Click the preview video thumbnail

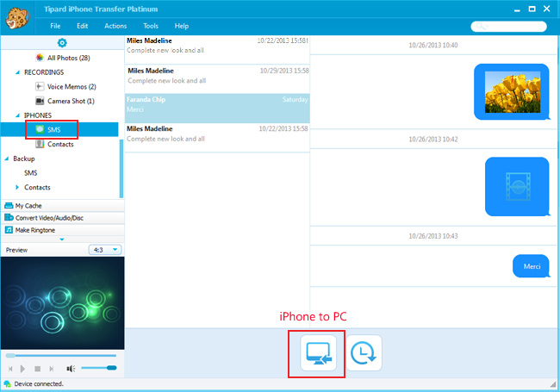(63, 302)
